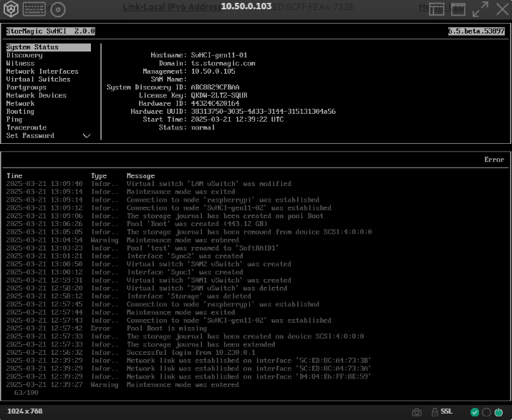
Task: Open the Discovery menu entry
Action: (24, 55)
